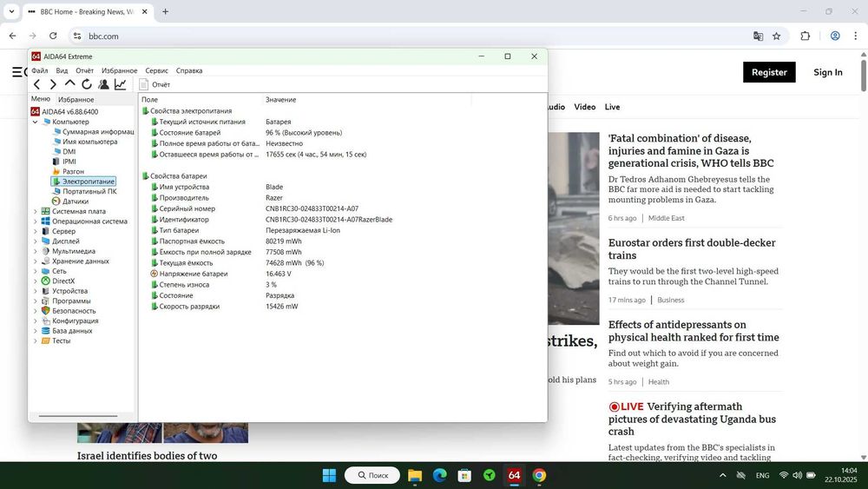The image size is (868, 489).
Task: Select DMI tree item
Action: point(63,152)
